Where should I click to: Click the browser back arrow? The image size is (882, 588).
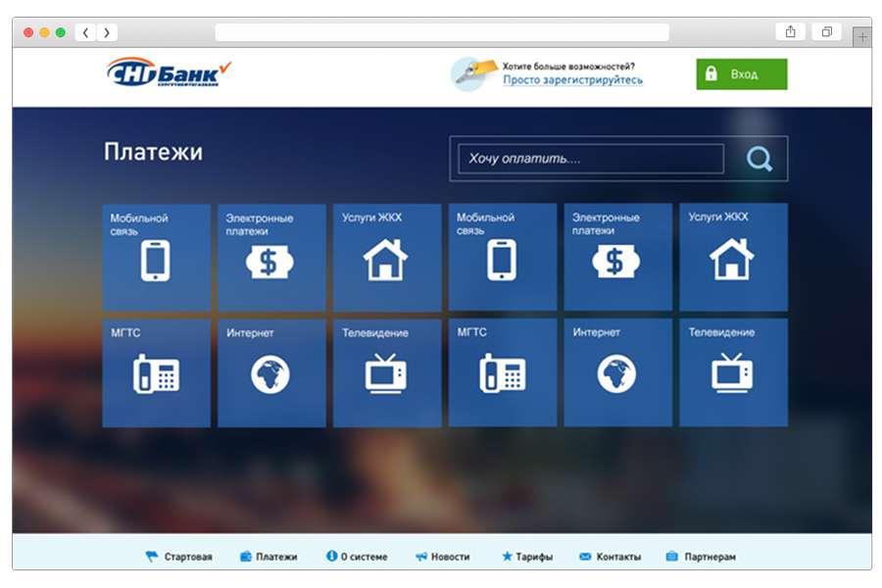85,32
